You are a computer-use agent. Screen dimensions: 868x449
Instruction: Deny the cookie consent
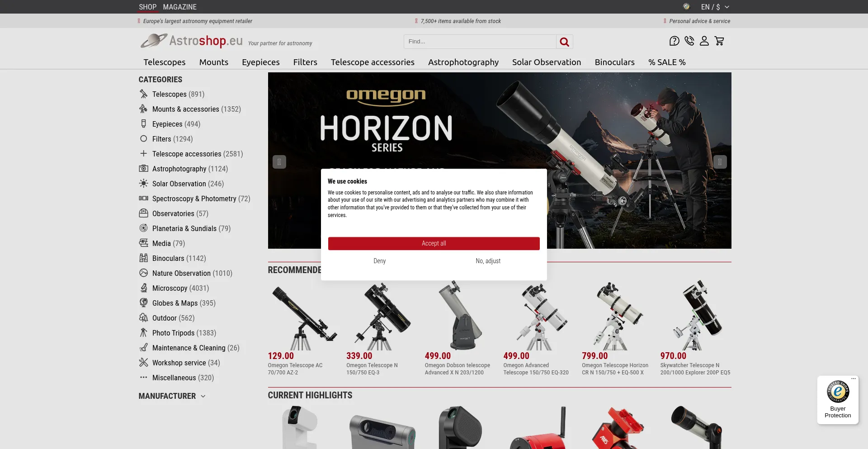coord(379,261)
